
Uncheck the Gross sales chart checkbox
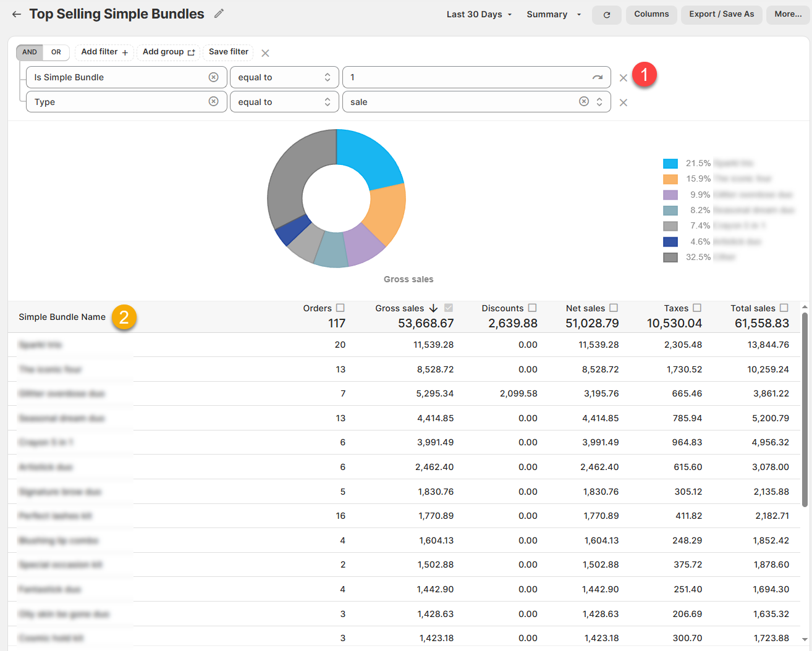click(449, 308)
